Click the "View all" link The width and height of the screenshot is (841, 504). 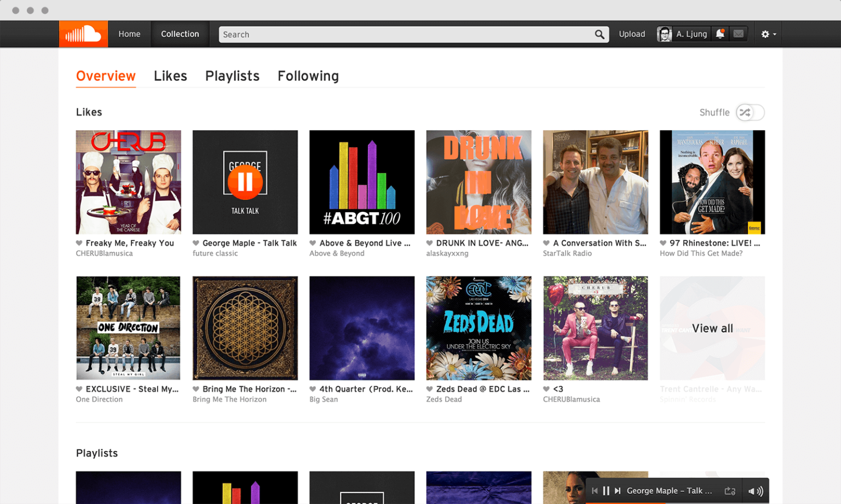pyautogui.click(x=712, y=328)
